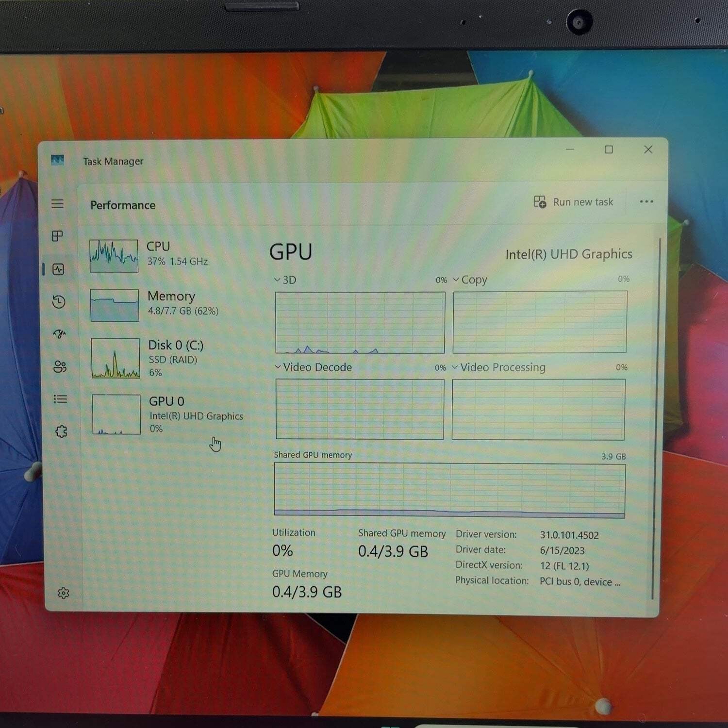Open the Users page icon
Viewport: 728px width, 728px height.
pyautogui.click(x=60, y=366)
